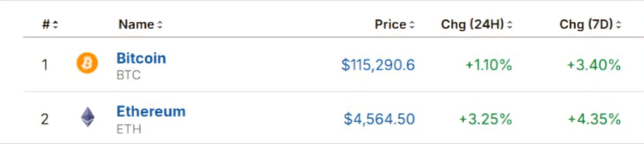Click sort arrows beside Chg (7D) header
This screenshot has height=144, width=644.
619,25
